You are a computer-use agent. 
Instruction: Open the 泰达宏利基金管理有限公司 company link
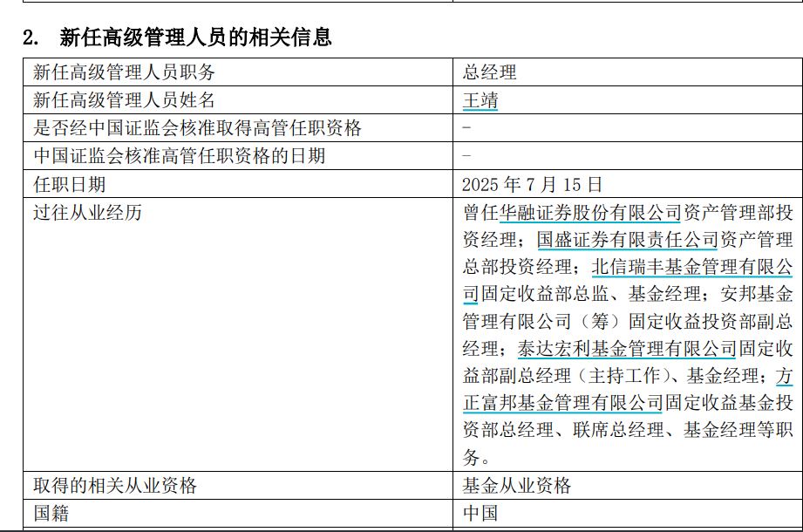(627, 349)
